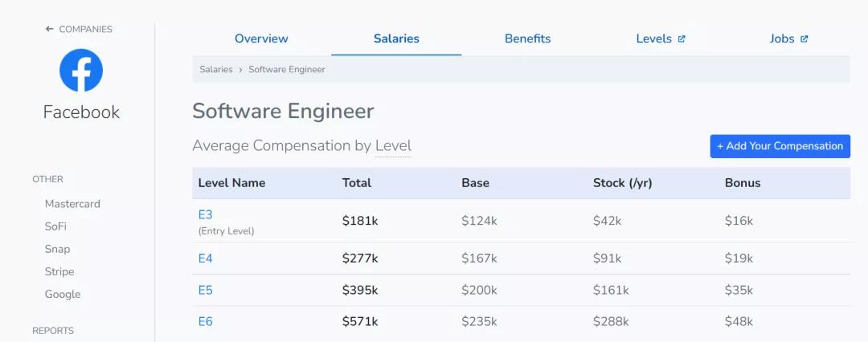868x342 pixels.
Task: Click the Base column header
Action: point(476,182)
